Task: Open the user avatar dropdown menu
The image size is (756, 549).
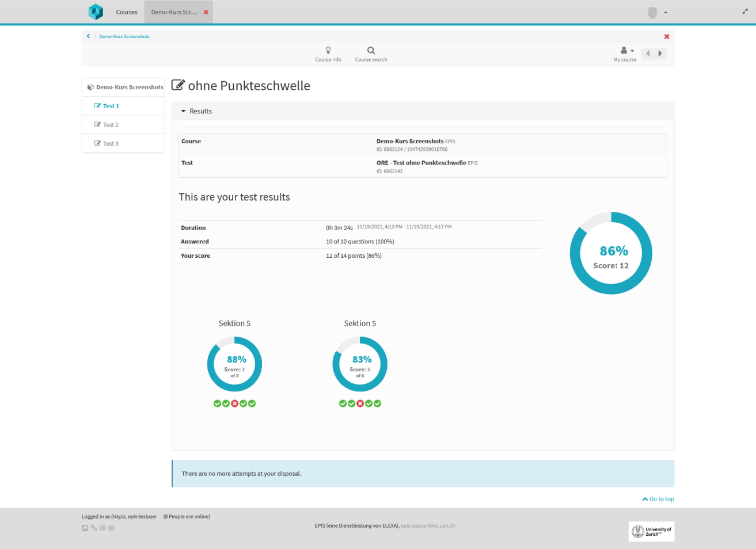Action: tap(657, 12)
